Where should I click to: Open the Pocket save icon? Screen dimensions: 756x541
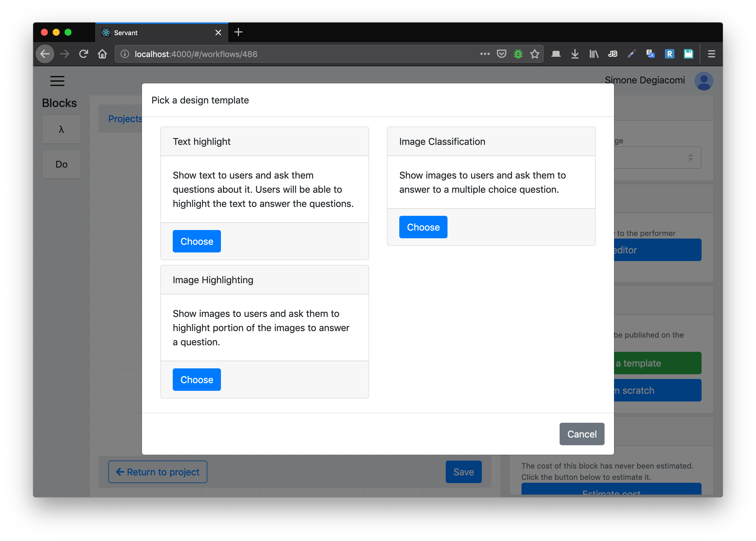pos(501,54)
